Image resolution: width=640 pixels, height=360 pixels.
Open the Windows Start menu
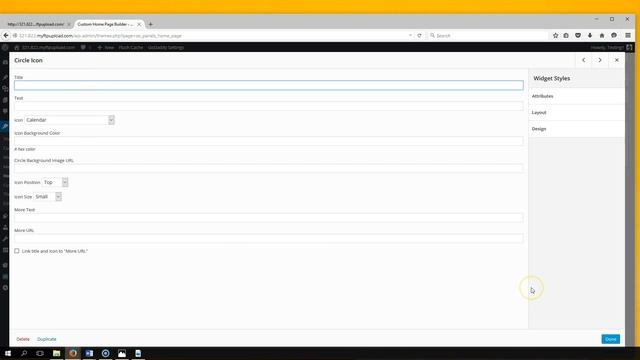pos(8,353)
